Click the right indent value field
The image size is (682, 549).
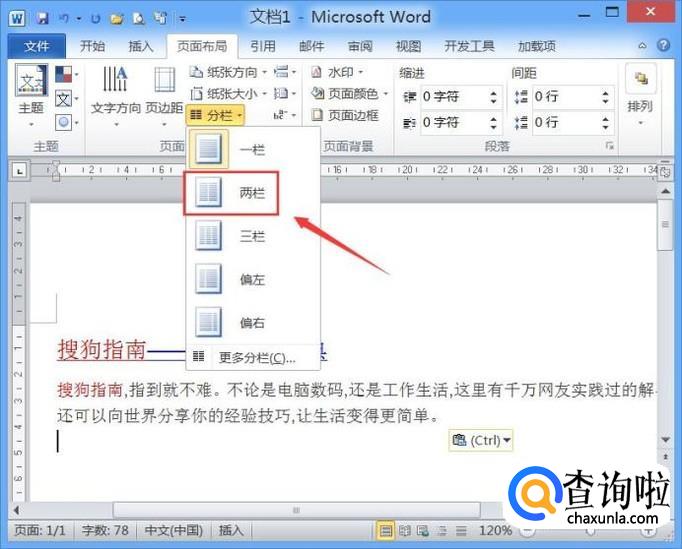point(453,123)
